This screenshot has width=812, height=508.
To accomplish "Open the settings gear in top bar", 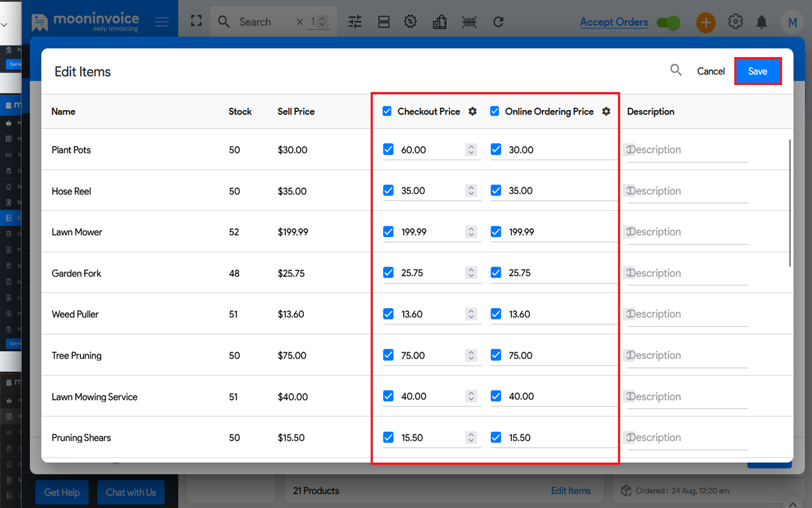I will point(735,22).
